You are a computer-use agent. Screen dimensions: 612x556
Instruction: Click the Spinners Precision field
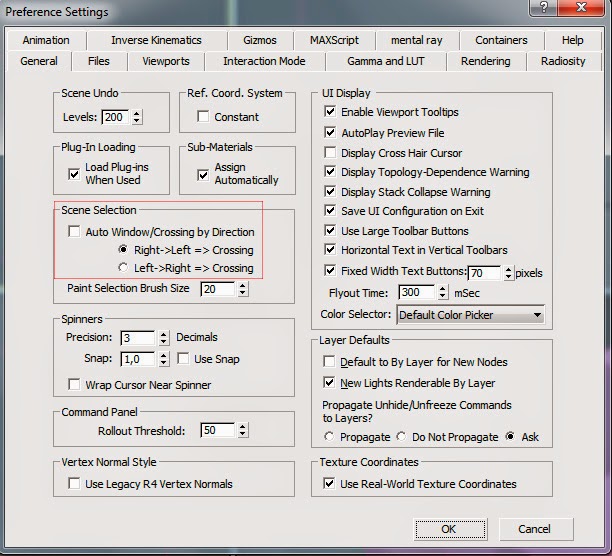[x=138, y=338]
